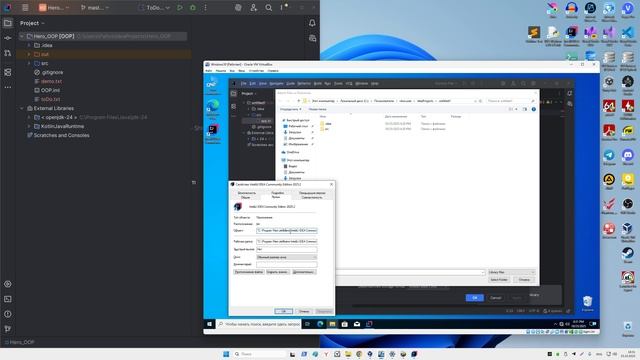Open the Terminal tool window icon
640x360 pixels.
coord(8,299)
